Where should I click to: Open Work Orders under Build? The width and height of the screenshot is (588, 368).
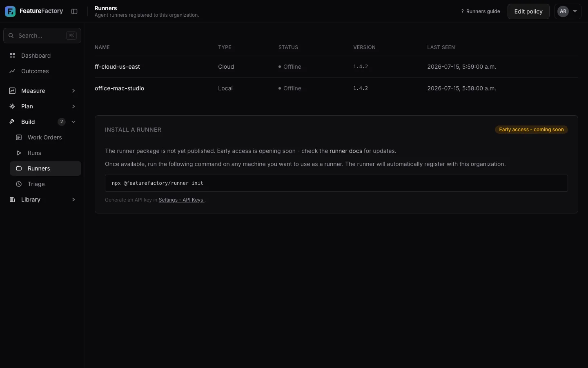click(45, 137)
